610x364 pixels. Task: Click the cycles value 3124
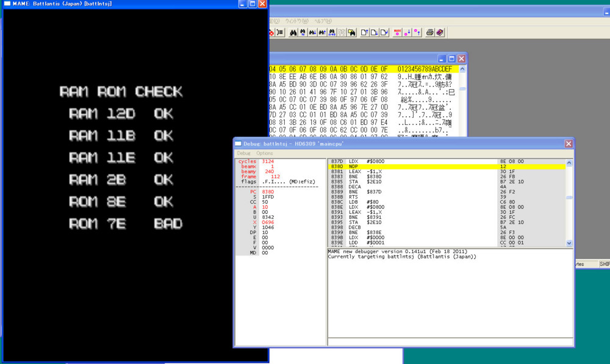point(268,162)
